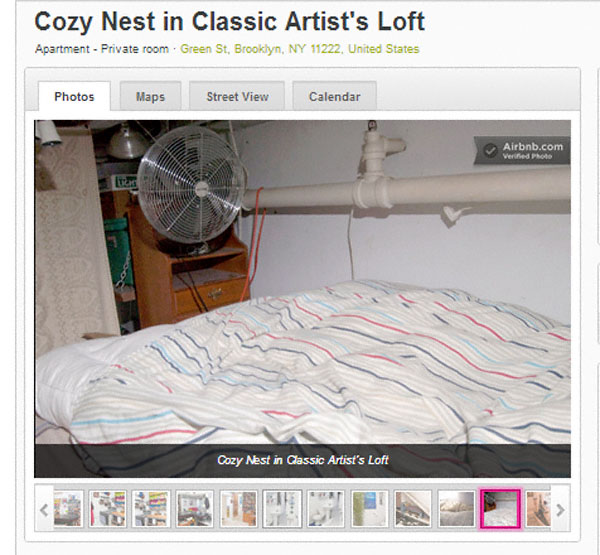
Task: Click the 'Cozy Nest in Classic Artist's Loft' heading
Action: click(230, 21)
